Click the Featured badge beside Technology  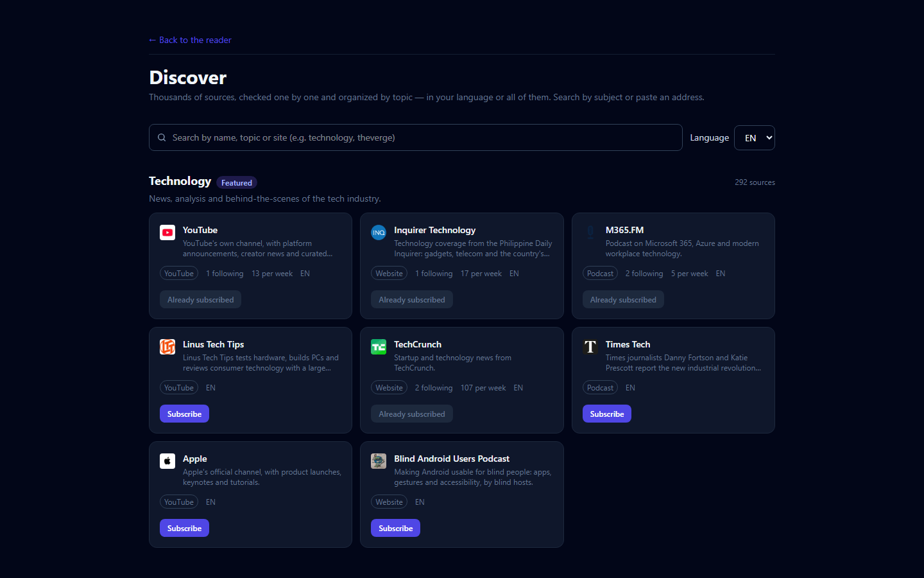click(237, 183)
